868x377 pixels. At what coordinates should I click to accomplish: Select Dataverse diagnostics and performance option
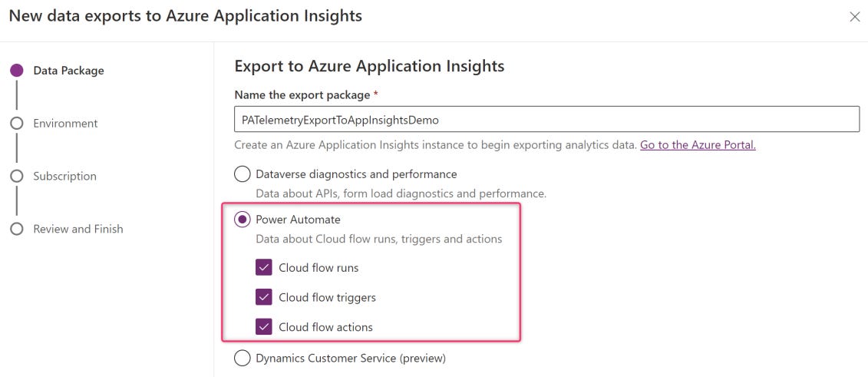click(243, 174)
